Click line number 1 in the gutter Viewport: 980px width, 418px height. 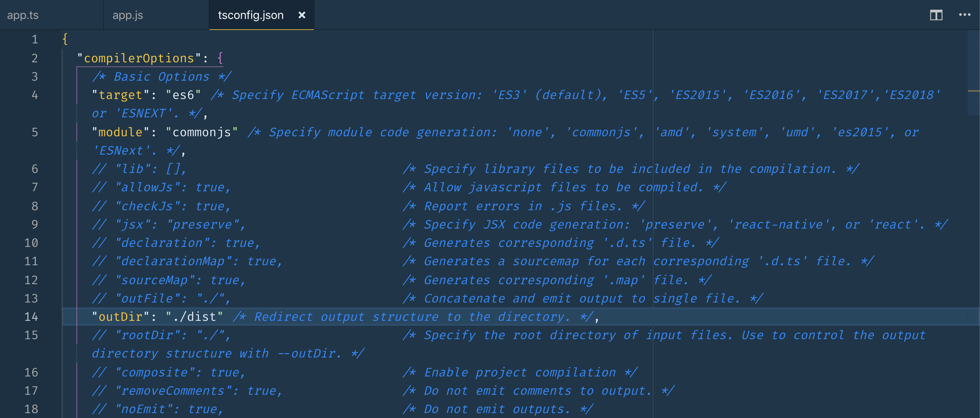pos(34,40)
